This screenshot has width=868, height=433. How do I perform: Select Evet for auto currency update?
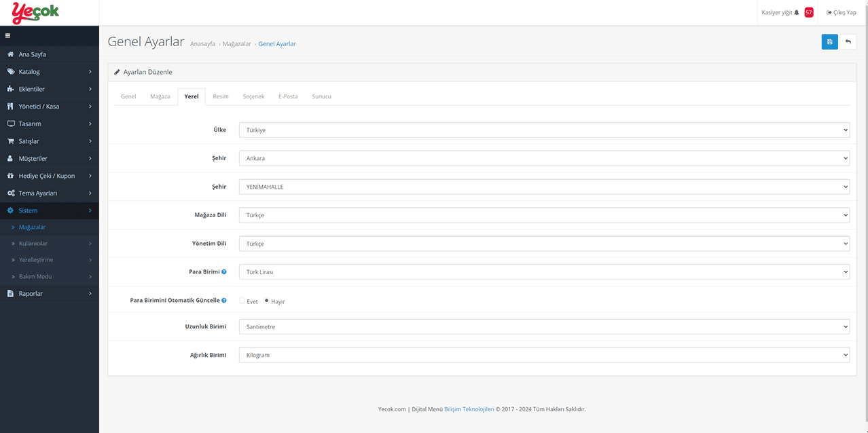242,300
